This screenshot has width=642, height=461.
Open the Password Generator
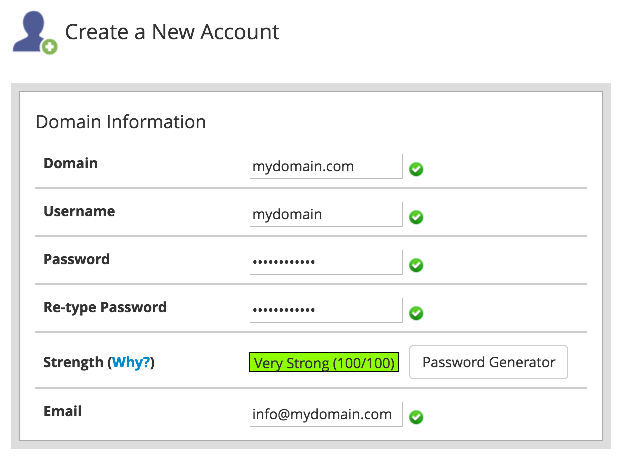488,362
